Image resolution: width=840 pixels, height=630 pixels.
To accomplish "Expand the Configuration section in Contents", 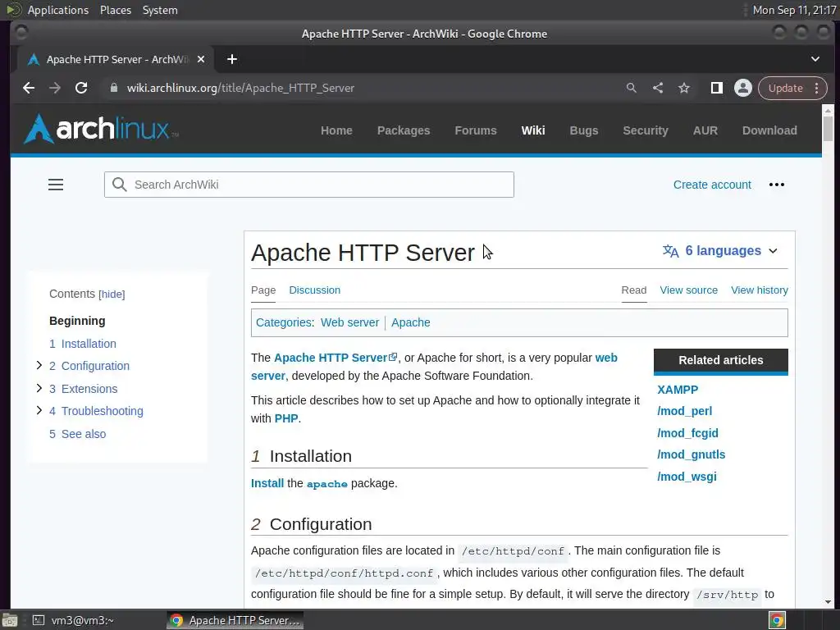I will 39,366.
